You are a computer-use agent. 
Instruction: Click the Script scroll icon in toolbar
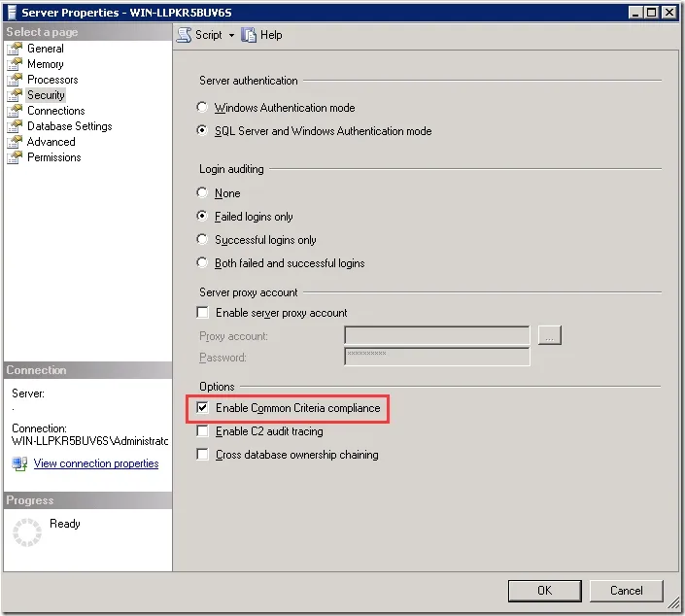[184, 35]
